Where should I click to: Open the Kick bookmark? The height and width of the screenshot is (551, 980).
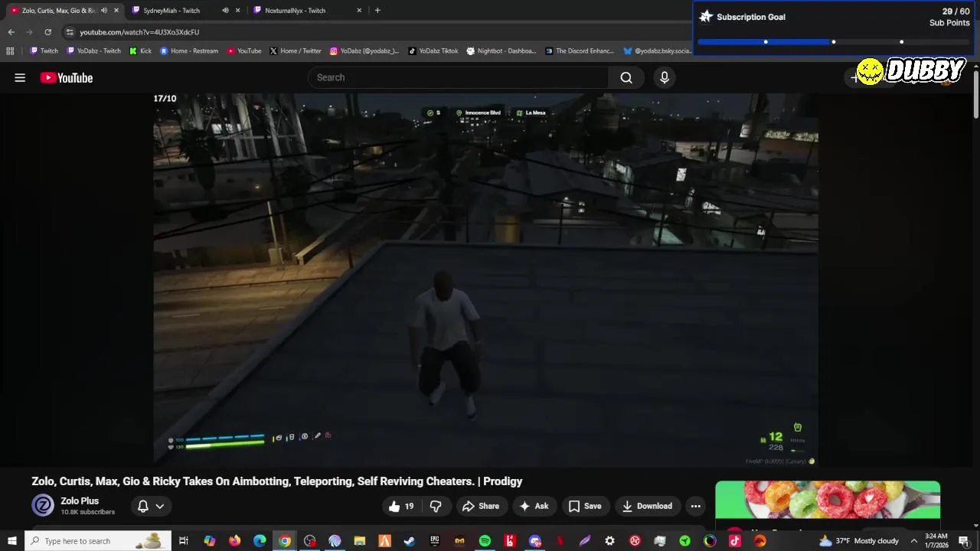click(x=140, y=51)
